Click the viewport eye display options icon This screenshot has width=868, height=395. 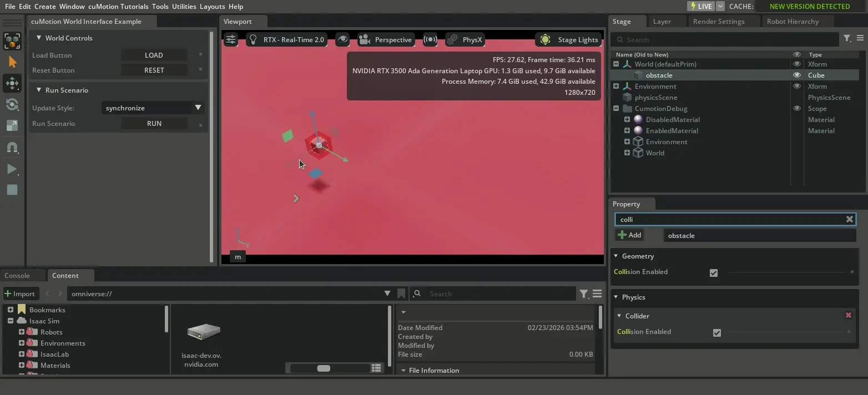(x=342, y=39)
